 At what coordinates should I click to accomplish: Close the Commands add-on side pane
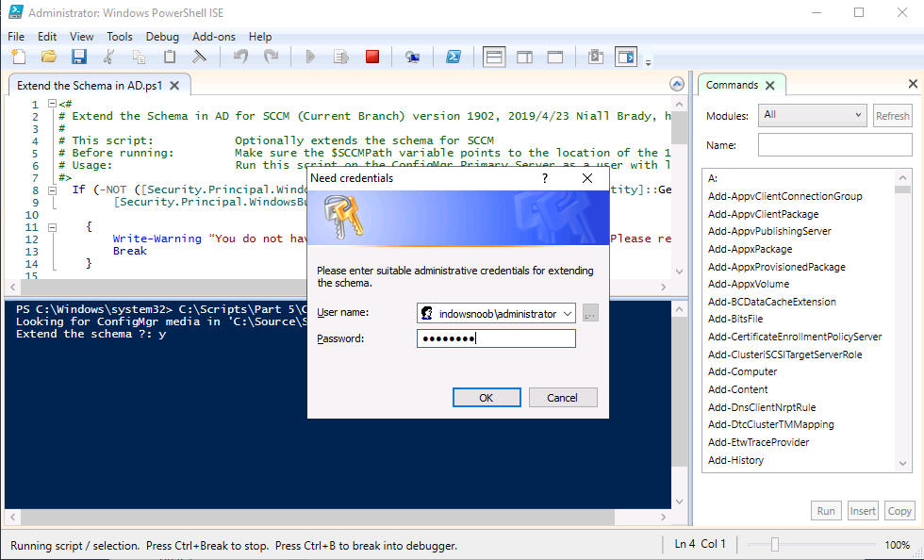click(913, 84)
